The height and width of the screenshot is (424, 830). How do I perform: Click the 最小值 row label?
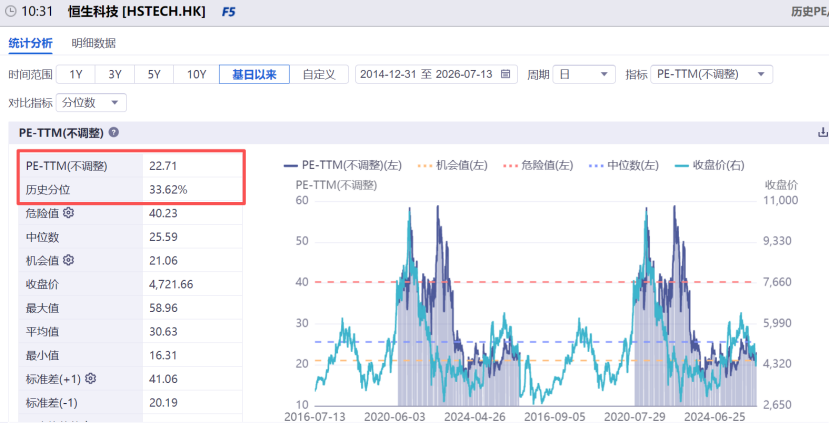[42, 355]
